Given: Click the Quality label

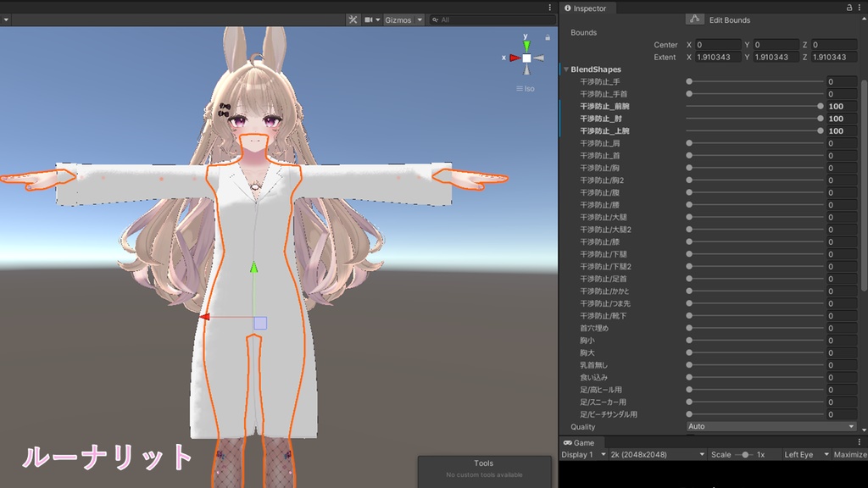Looking at the screenshot, I should tap(583, 427).
